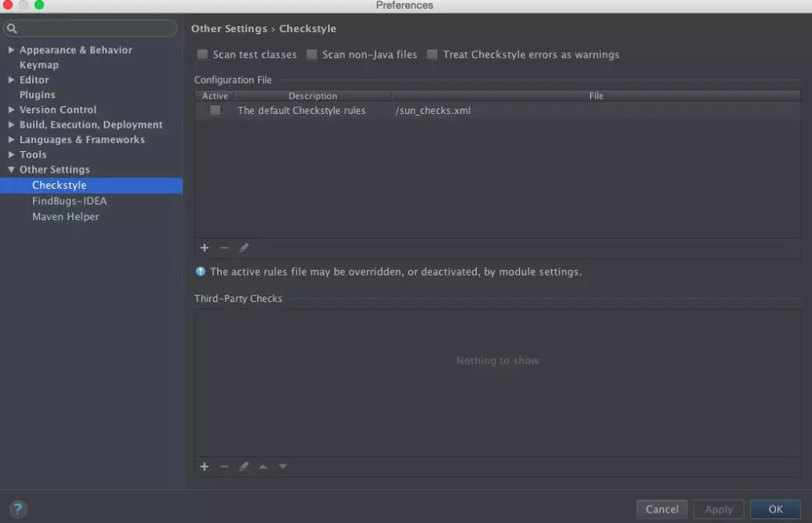Remove the selected third-party check

click(x=224, y=467)
